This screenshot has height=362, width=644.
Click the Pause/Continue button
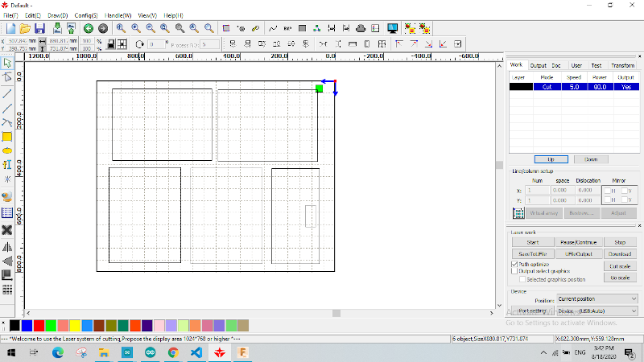578,242
